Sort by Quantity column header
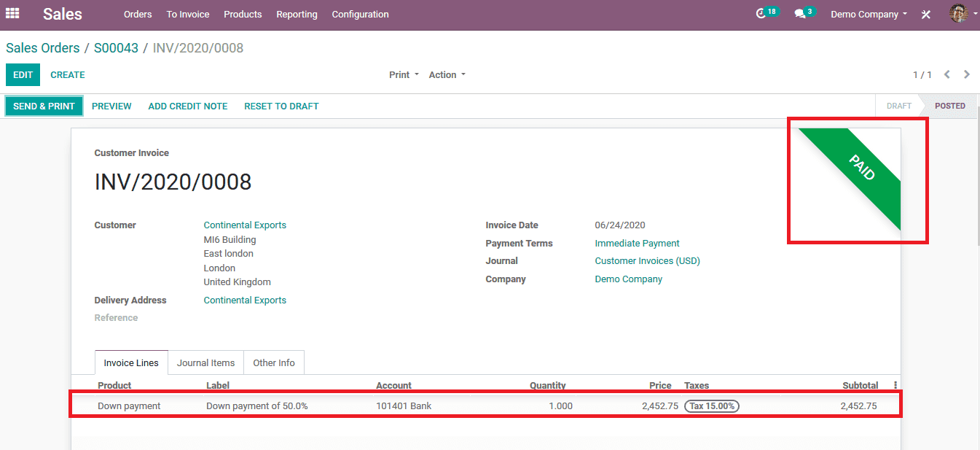 [x=548, y=386]
